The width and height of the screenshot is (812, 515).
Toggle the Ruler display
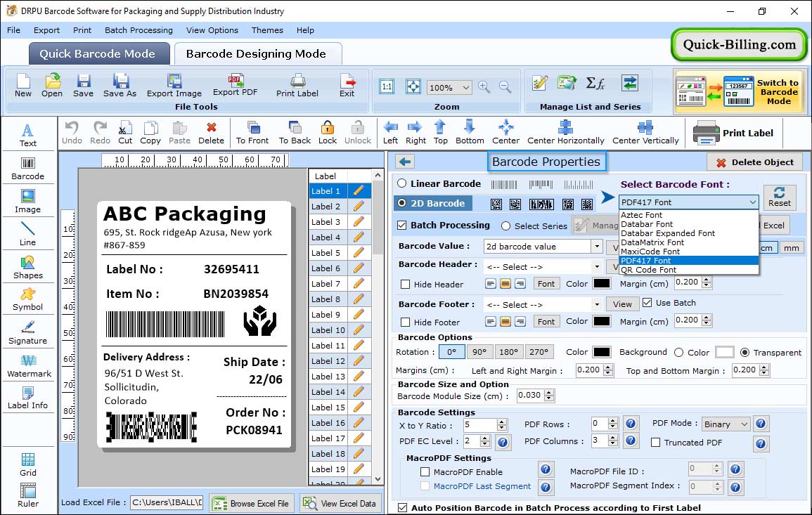click(28, 495)
